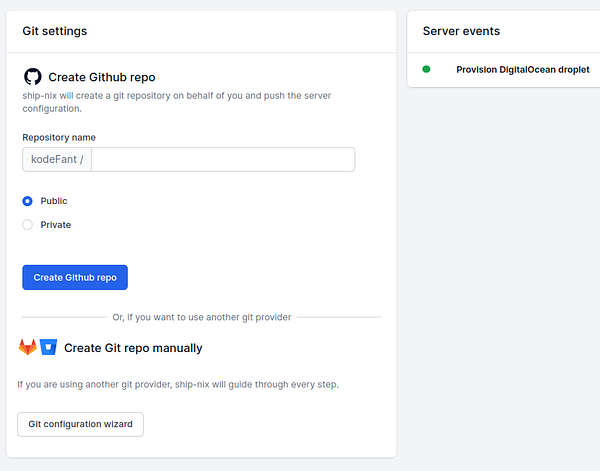Open the Git configuration wizard
The width and height of the screenshot is (600, 471).
tap(81, 424)
